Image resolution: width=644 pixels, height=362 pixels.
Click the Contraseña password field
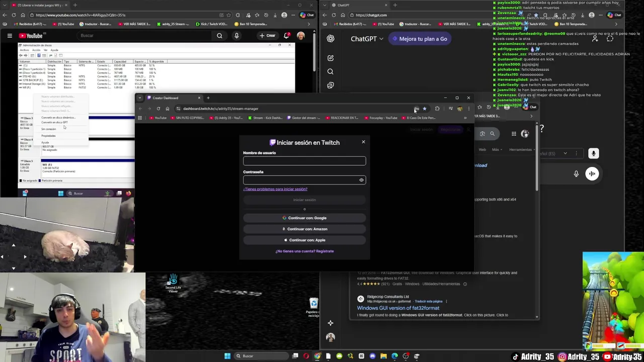click(304, 180)
